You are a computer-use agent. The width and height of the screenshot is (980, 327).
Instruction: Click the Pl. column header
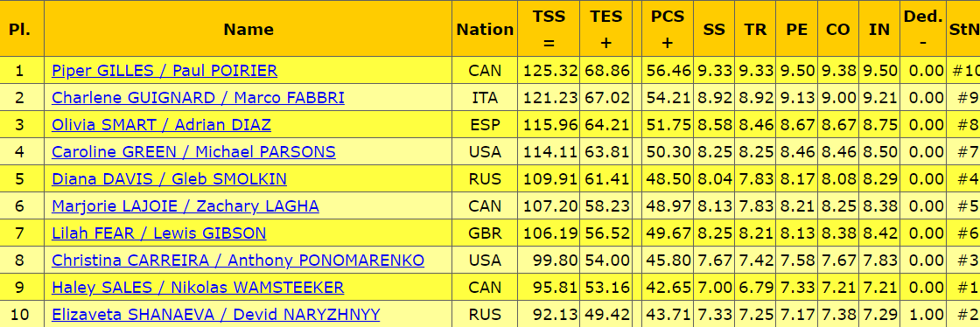[19, 30]
